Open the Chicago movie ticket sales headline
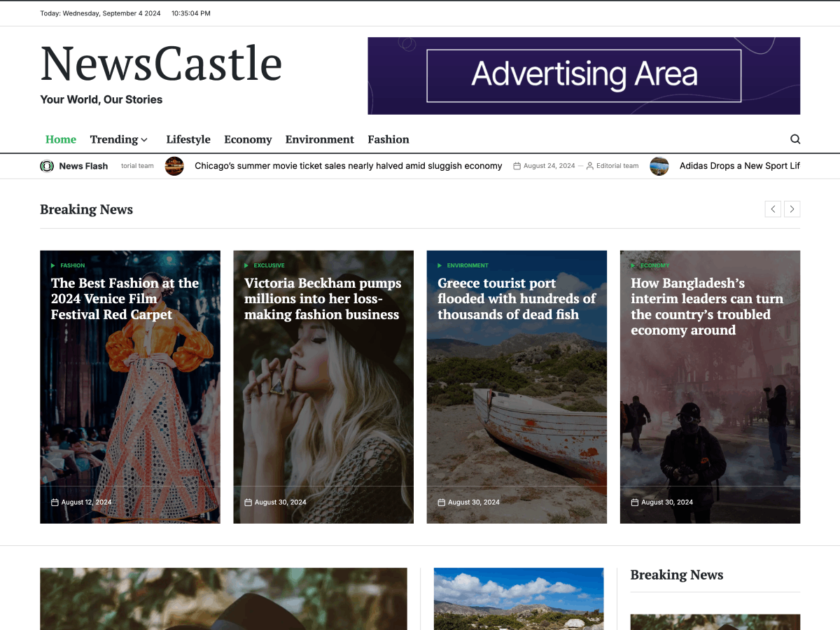Viewport: 840px width, 630px height. [348, 166]
